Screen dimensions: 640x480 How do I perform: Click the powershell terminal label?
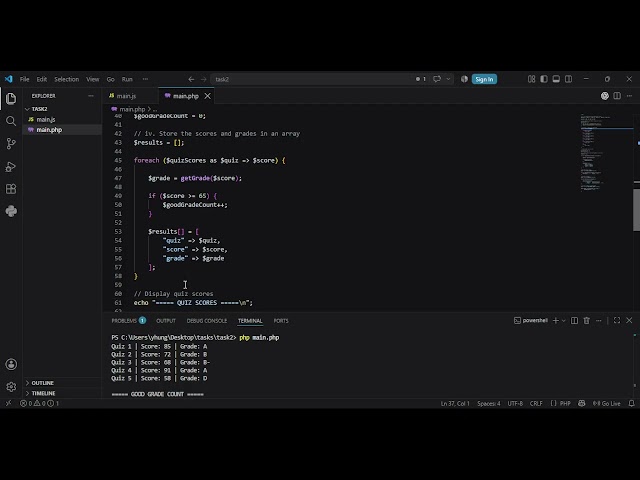531,320
